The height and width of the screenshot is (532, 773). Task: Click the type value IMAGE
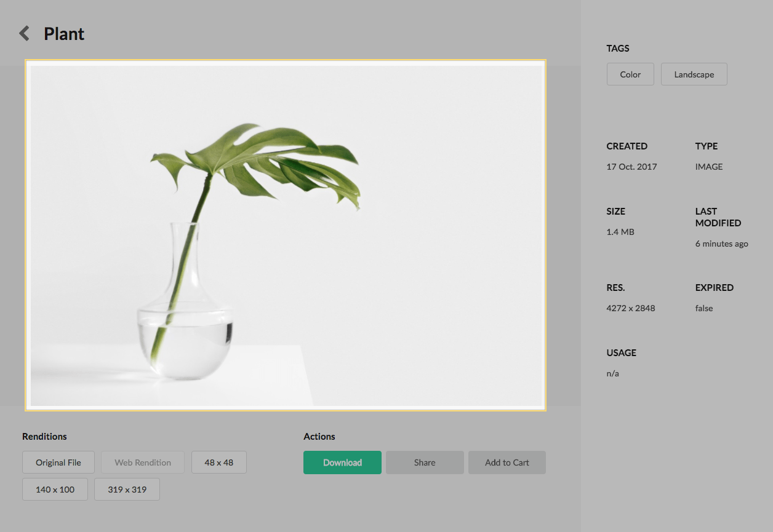click(709, 167)
